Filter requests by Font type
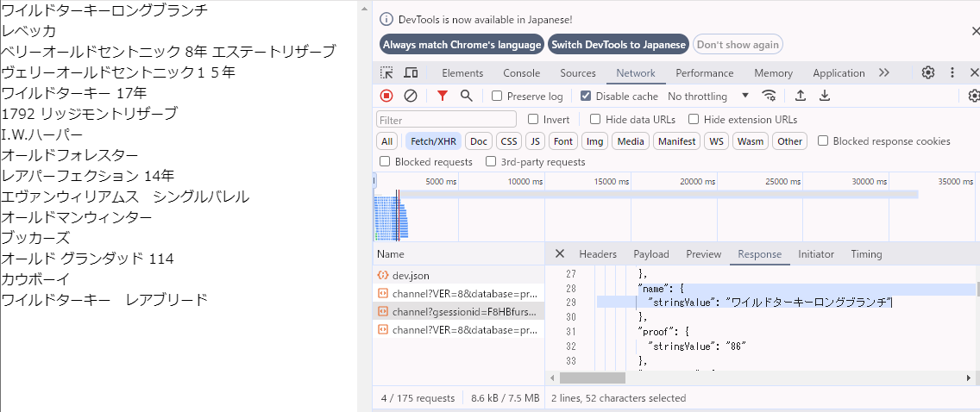Image resolution: width=980 pixels, height=412 pixels. [x=563, y=141]
